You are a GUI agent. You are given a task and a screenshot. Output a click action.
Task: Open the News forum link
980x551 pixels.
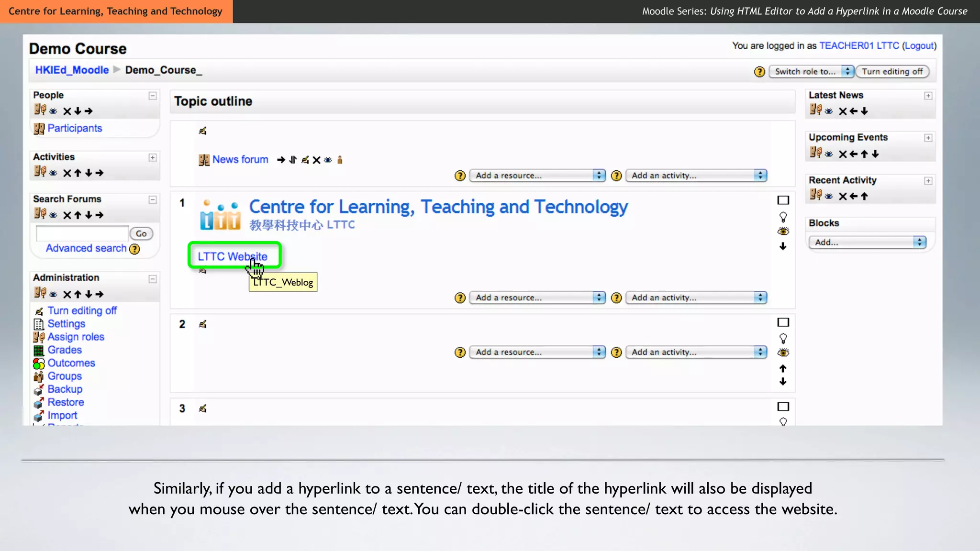click(240, 159)
